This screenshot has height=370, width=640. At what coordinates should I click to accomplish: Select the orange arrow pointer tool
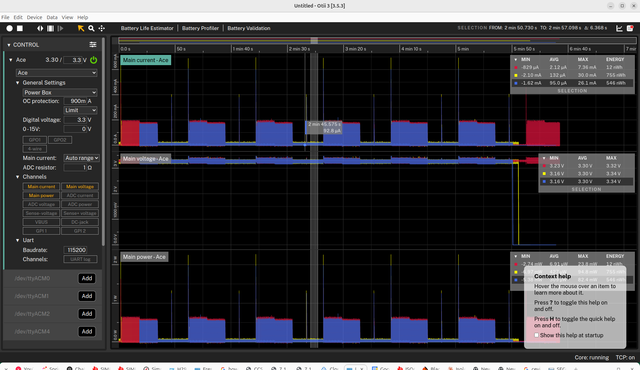(x=81, y=28)
